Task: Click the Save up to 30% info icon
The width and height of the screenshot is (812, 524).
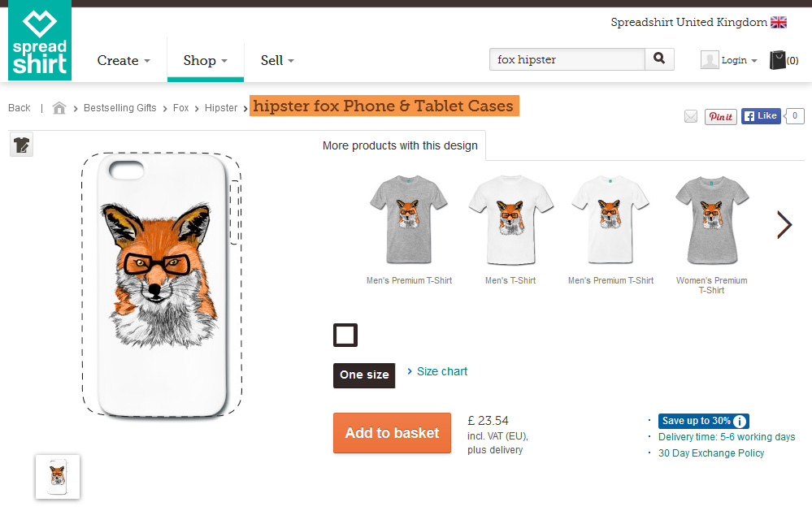Action: [740, 421]
